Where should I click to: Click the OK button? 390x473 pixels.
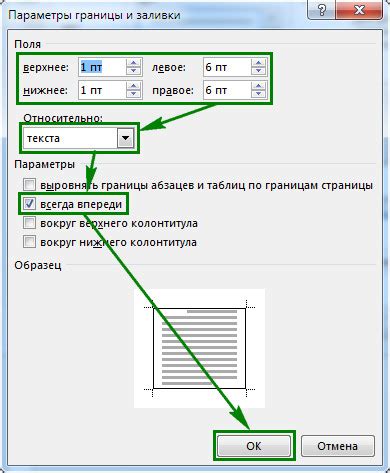254,446
